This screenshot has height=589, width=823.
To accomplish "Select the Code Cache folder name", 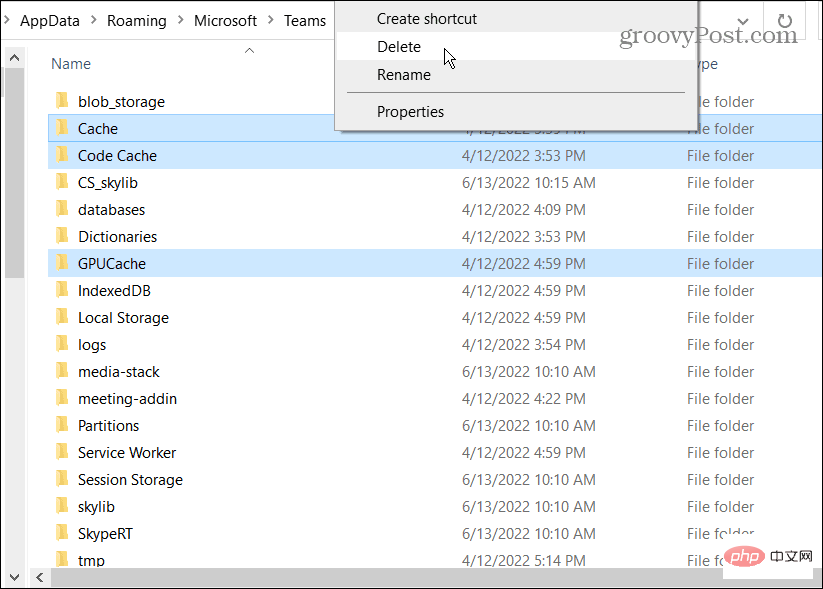I will click(117, 155).
